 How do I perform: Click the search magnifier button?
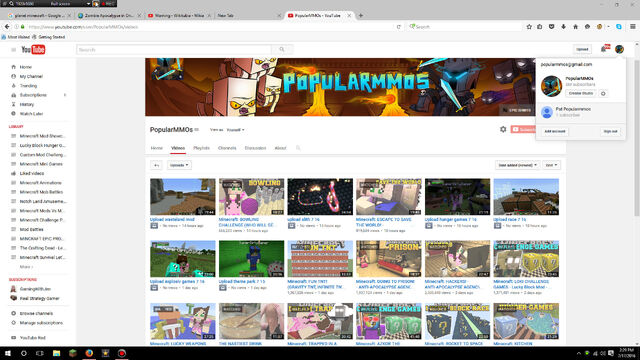[x=282, y=49]
